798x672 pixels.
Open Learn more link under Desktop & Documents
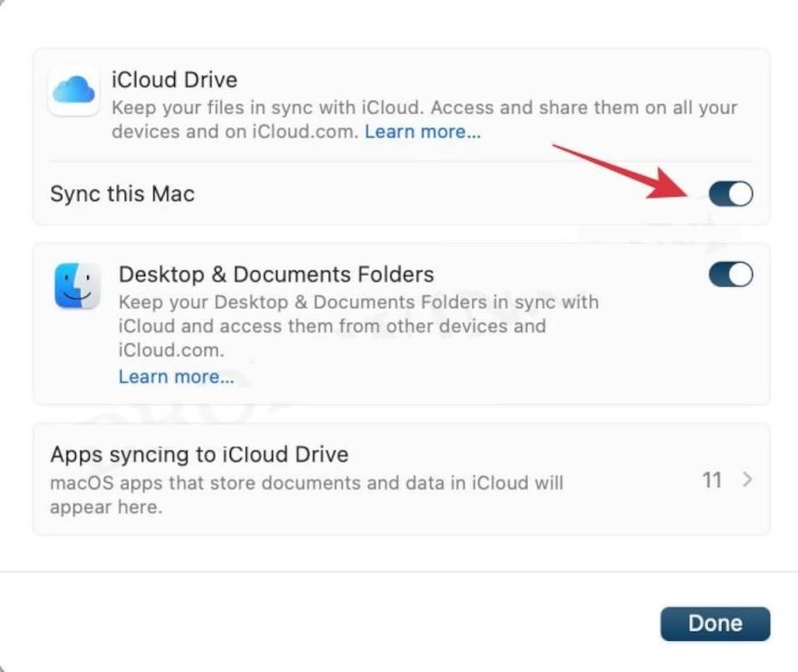[x=176, y=377]
